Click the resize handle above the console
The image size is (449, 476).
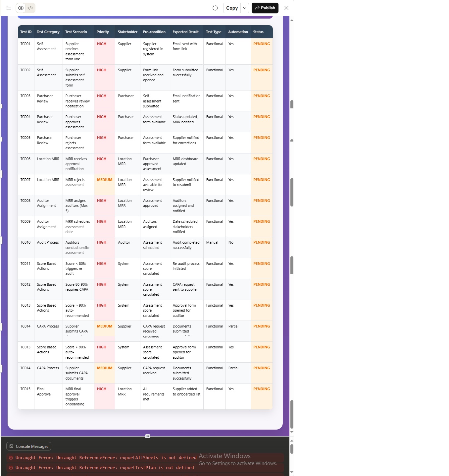[148, 436]
